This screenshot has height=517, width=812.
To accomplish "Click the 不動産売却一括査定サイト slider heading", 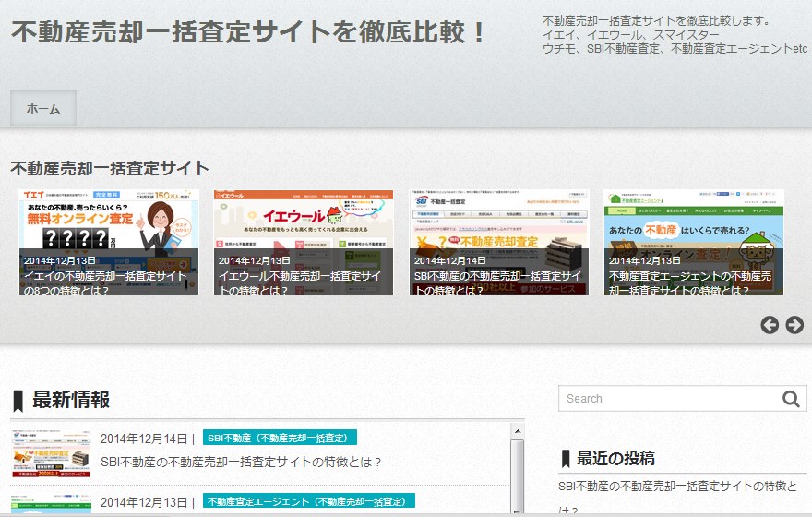I will tap(110, 168).
